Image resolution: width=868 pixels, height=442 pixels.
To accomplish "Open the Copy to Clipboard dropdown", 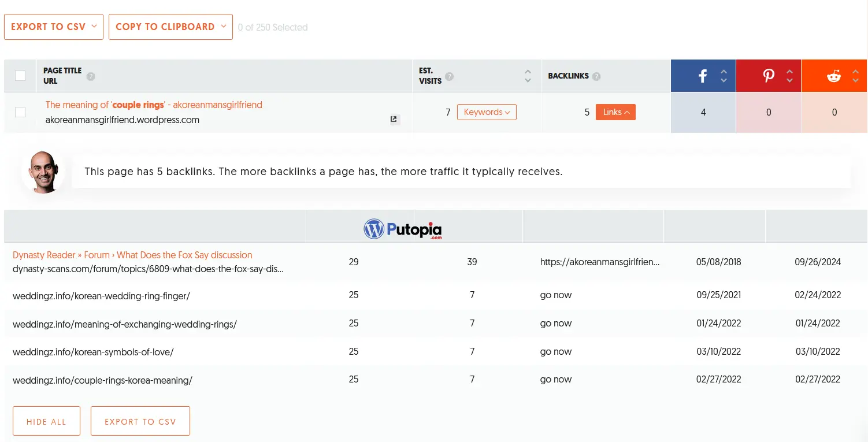I will pyautogui.click(x=170, y=27).
